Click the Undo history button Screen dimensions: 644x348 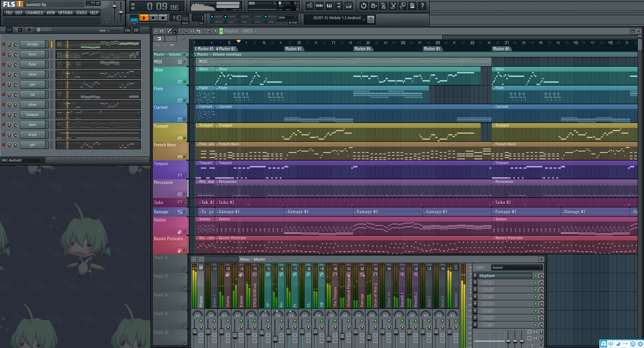(364, 6)
